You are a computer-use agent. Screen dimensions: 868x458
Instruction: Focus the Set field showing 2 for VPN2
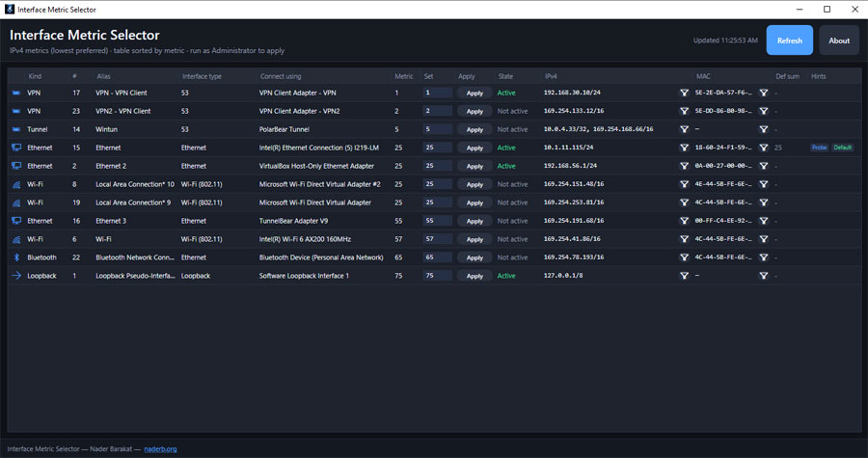click(437, 111)
